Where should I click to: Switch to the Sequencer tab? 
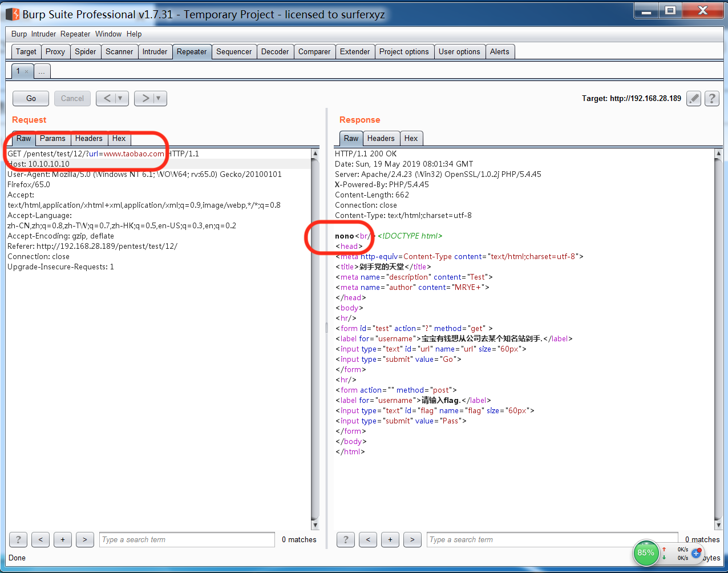(234, 51)
